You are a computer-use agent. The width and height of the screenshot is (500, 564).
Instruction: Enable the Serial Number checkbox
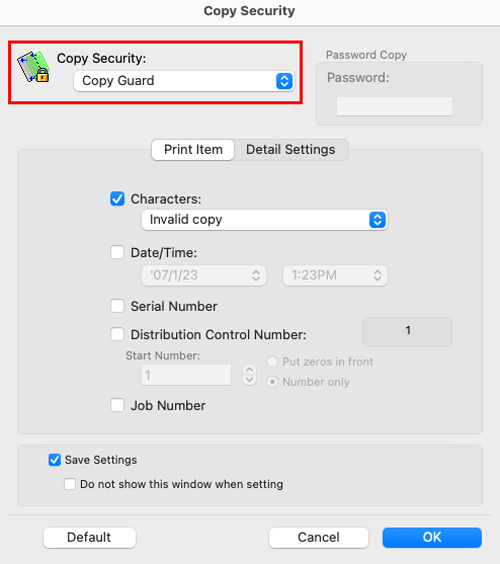[117, 306]
